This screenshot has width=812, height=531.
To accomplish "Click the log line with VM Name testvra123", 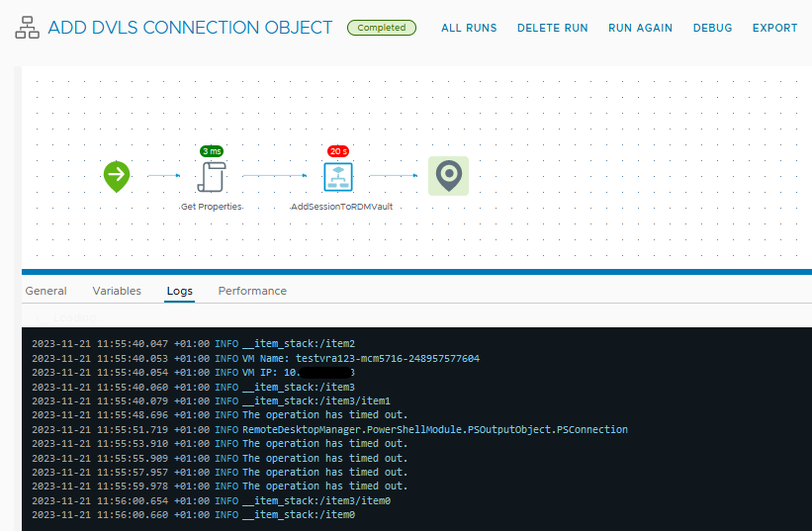I will [x=256, y=358].
